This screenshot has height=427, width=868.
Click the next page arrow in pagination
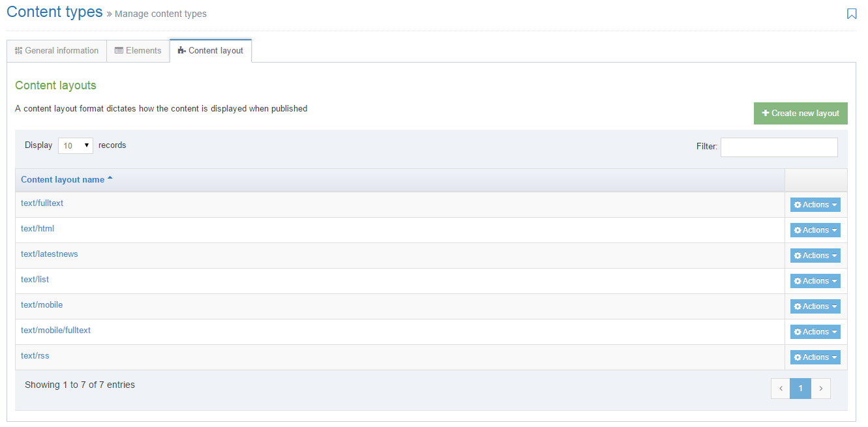tap(820, 388)
